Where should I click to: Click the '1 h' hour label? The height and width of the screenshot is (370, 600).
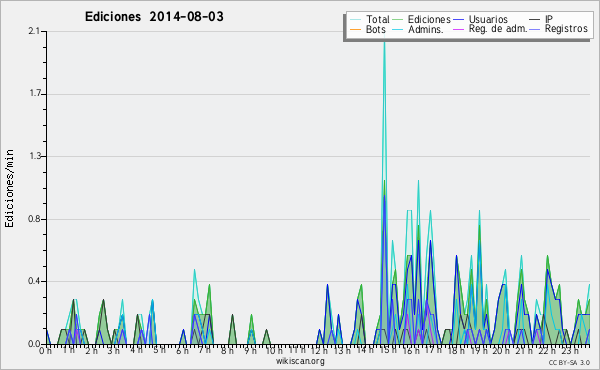68,350
